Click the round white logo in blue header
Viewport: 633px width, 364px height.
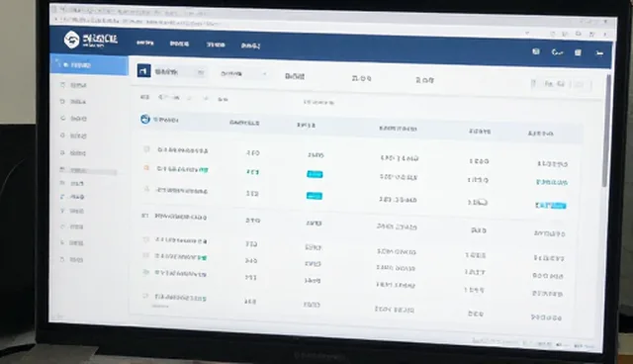point(71,40)
